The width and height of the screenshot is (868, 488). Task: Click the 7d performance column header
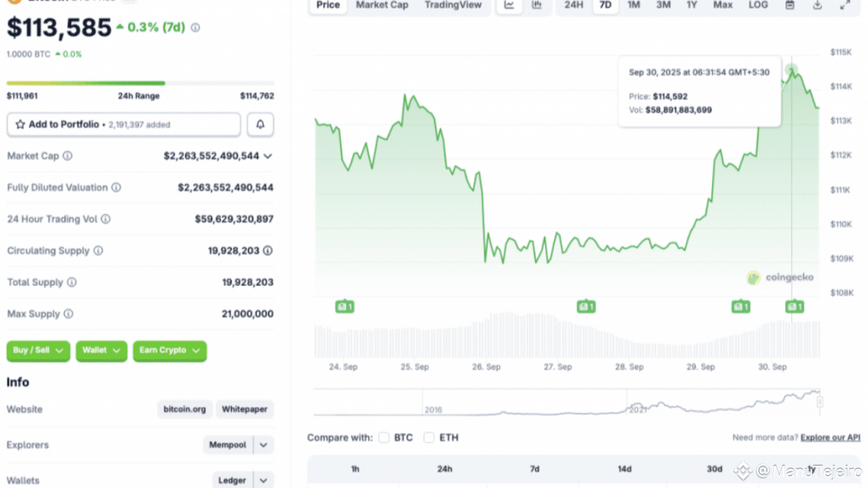point(534,469)
